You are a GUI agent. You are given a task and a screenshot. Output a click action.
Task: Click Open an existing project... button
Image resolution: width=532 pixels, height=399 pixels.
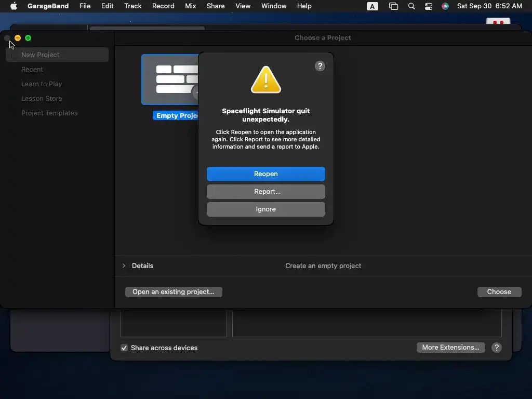point(174,292)
